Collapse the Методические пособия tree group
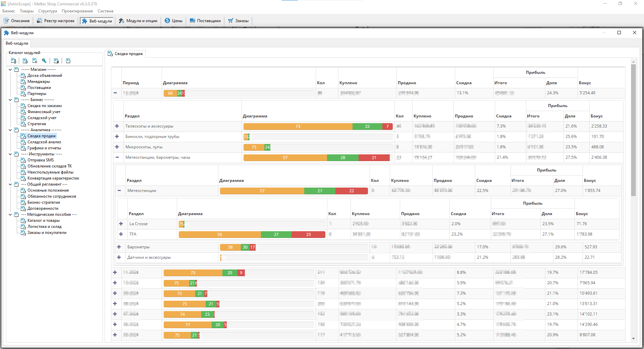This screenshot has height=349, width=644. (10, 214)
